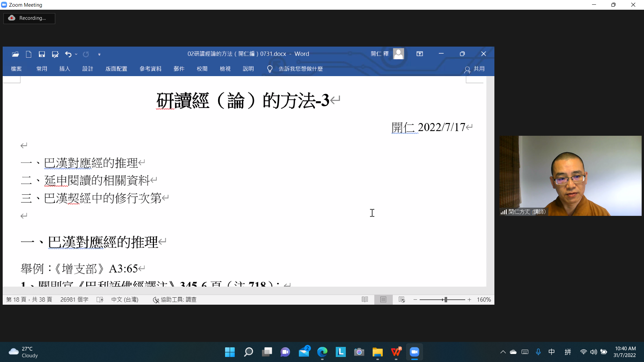Expand the Undo history dropdown arrow
This screenshot has height=362, width=644.
(76, 54)
